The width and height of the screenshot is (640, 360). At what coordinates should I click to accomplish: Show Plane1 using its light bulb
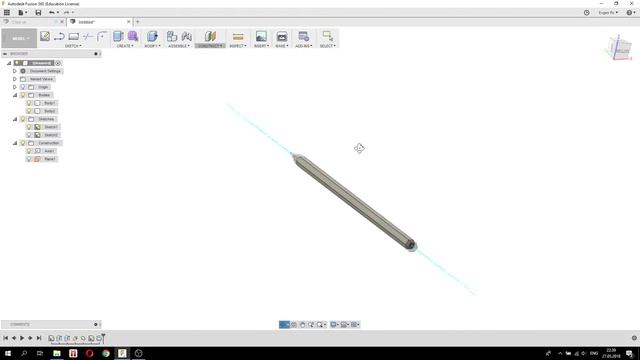(29, 159)
